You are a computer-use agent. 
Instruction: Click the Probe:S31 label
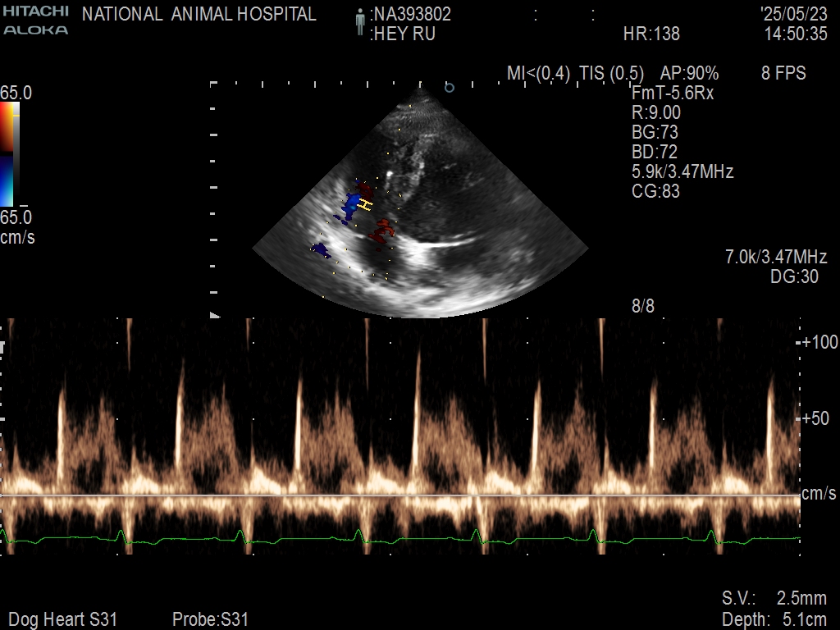210,619
